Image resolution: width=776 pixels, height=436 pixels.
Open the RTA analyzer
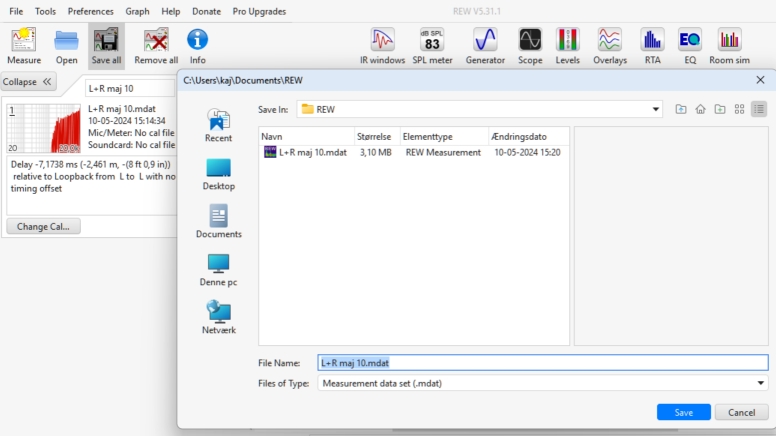tap(652, 46)
